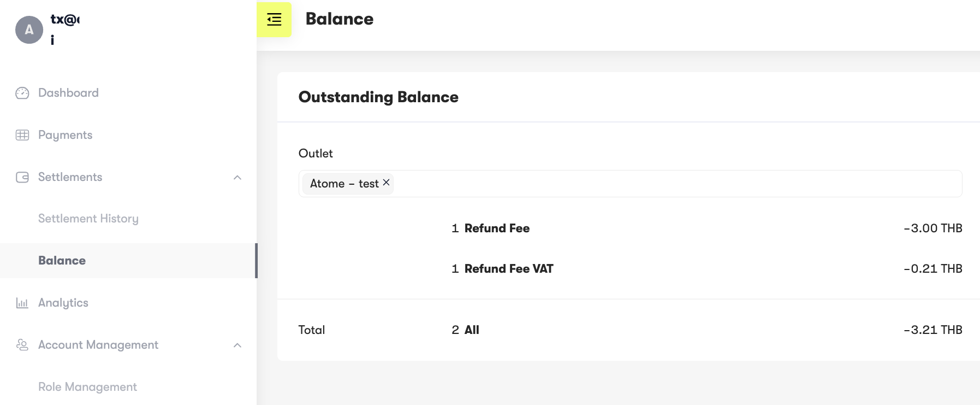
Task: Click the -3.21 THB total amount
Action: coord(933,330)
